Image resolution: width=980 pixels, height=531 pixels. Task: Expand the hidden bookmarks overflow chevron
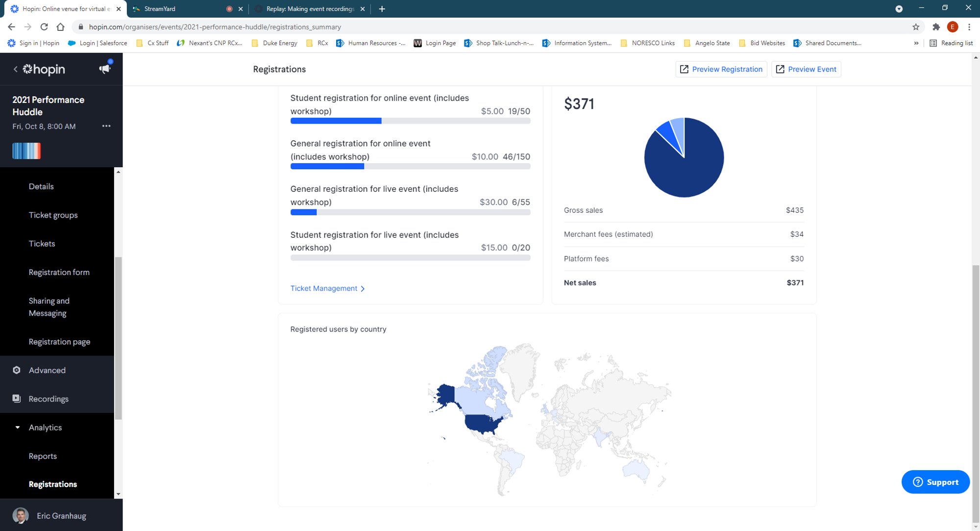click(916, 43)
